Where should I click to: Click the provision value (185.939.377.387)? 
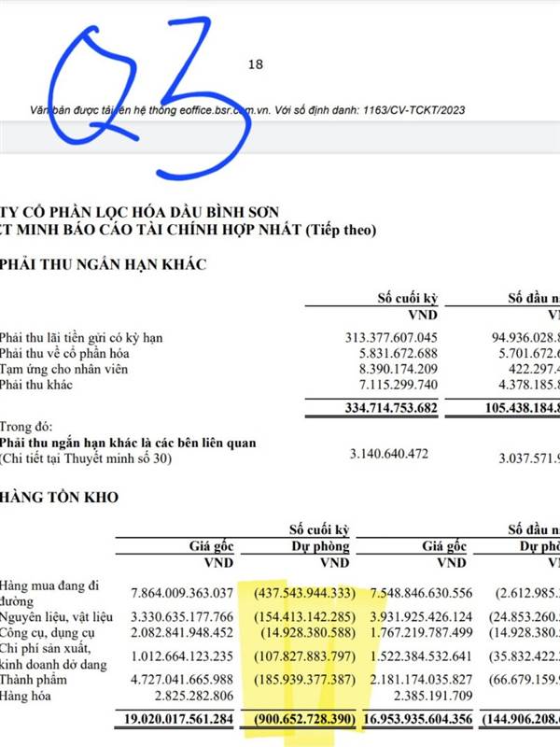coord(305,680)
